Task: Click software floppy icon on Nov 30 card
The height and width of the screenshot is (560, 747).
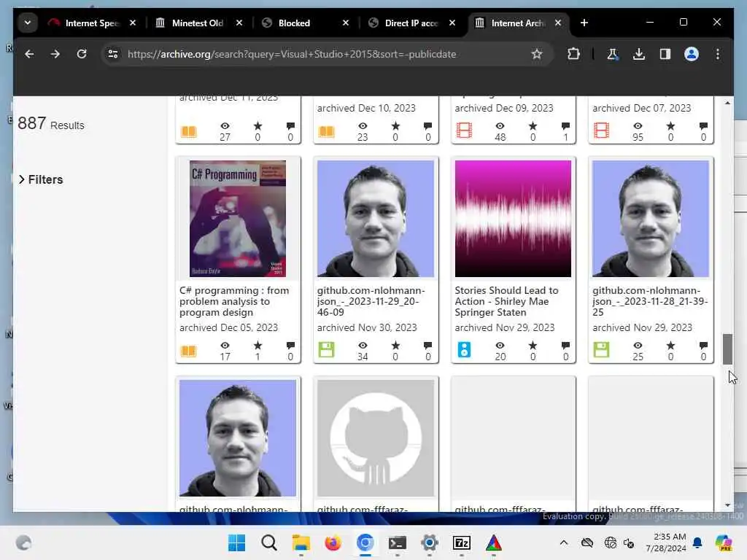Action: pos(326,350)
